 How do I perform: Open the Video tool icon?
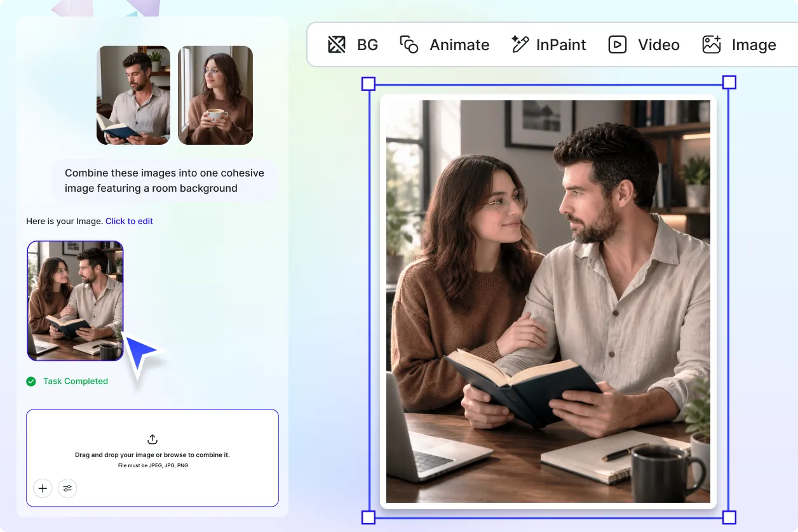pyautogui.click(x=618, y=44)
